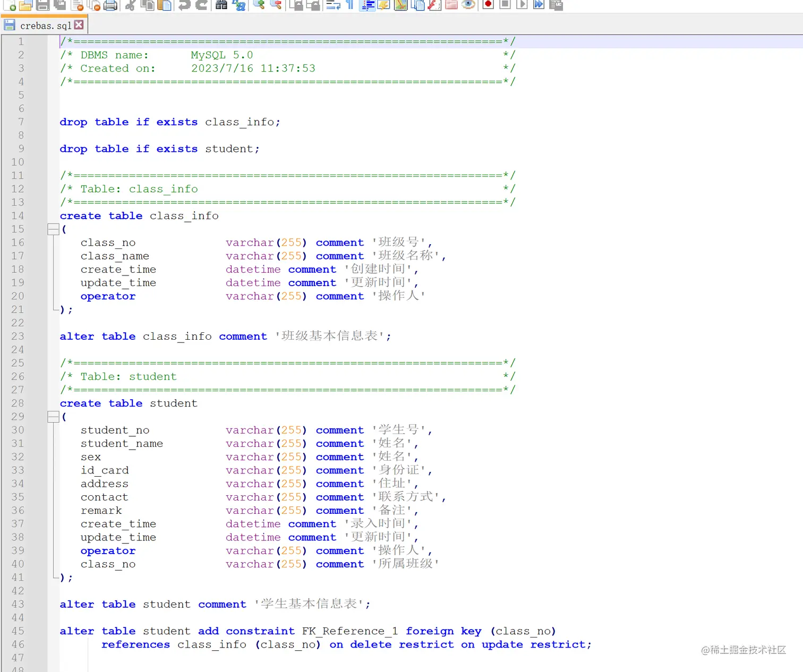Click the save recorded macro icon
Viewport: 803px width, 672px height.
coord(556,5)
